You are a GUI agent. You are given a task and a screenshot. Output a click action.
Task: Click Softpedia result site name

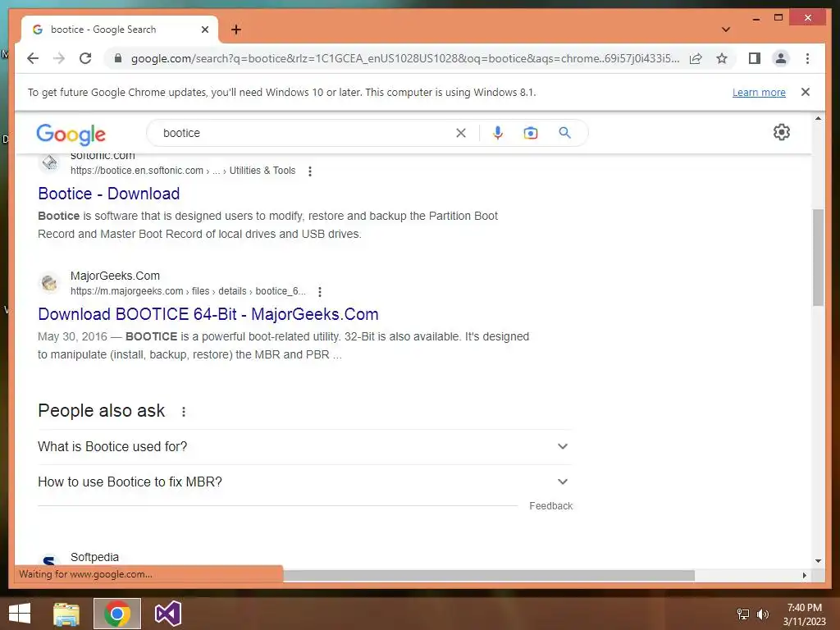[94, 557]
